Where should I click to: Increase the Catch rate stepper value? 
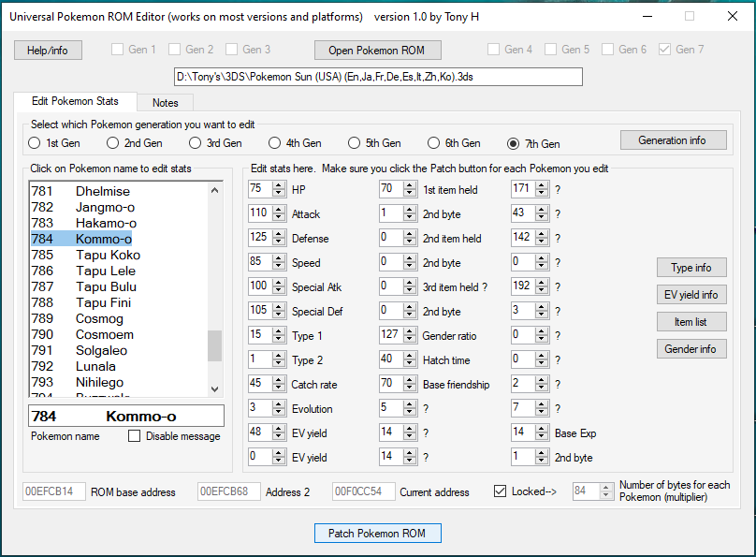tap(279, 380)
